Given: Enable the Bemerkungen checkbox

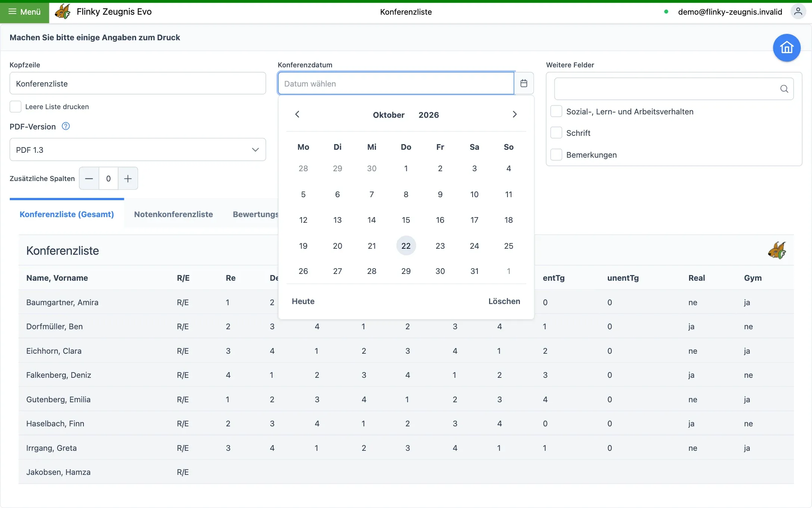Looking at the screenshot, I should (x=556, y=155).
